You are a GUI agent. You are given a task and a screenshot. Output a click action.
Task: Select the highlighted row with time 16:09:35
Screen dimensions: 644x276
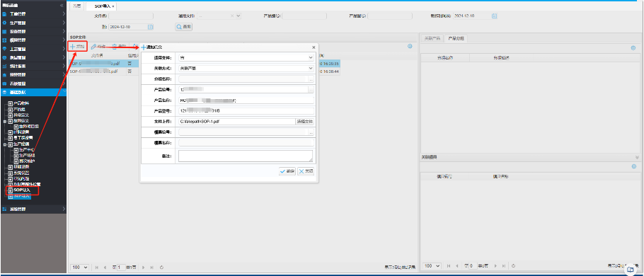204,64
